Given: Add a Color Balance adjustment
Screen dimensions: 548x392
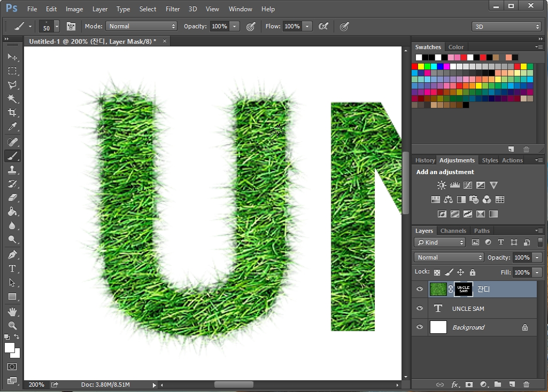Looking at the screenshot, I should (x=449, y=199).
